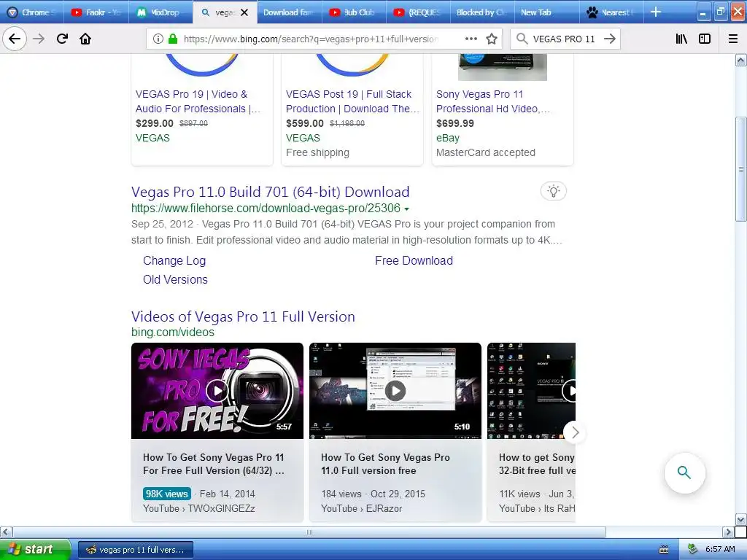
Task: Open the Free Download sitelink
Action: point(414,260)
